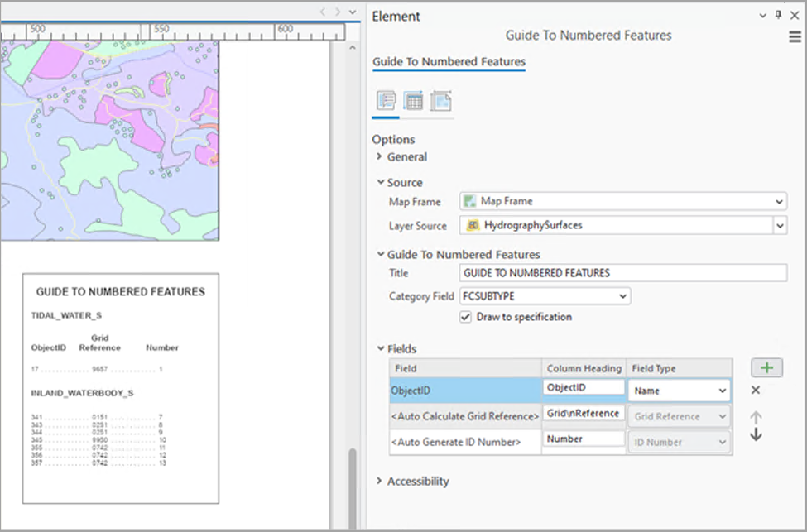The image size is (807, 532).
Task: Select the map frame in layout
Action: pos(109,140)
